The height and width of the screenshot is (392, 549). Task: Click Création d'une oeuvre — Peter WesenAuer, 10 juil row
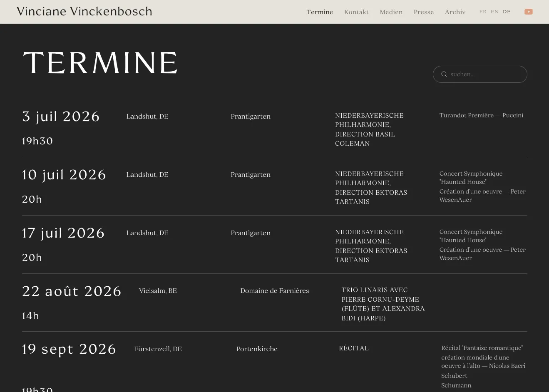482,196
